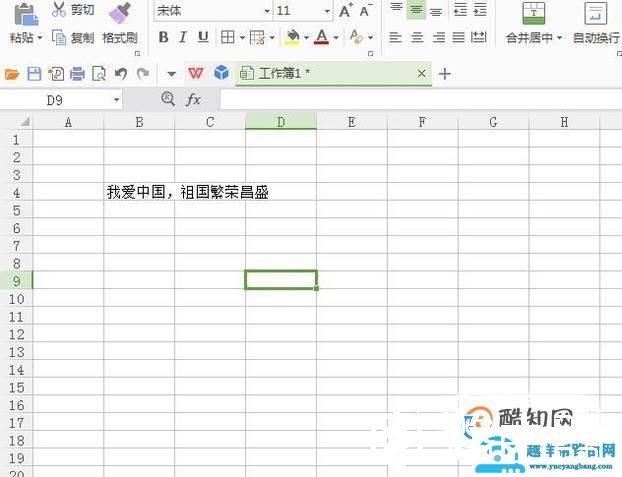Apply cell borders icon
This screenshot has width=622, height=477.
tap(228, 37)
